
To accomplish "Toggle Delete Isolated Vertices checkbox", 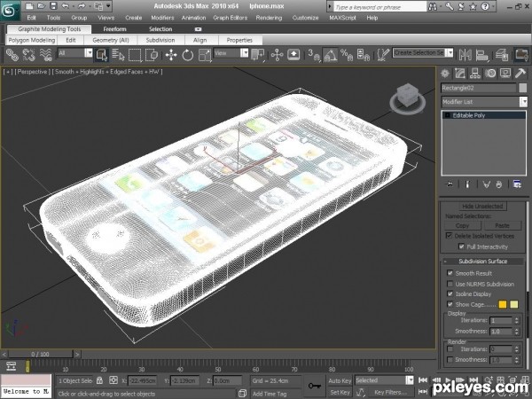I will [449, 236].
